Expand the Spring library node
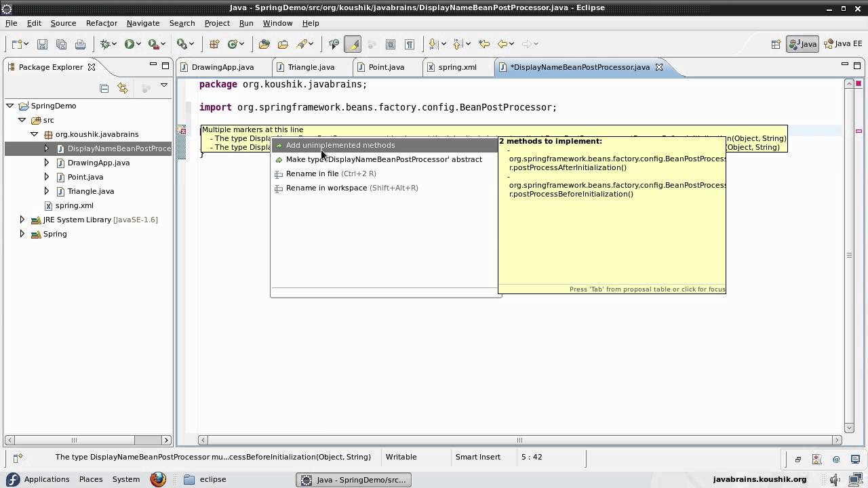 [x=22, y=234]
